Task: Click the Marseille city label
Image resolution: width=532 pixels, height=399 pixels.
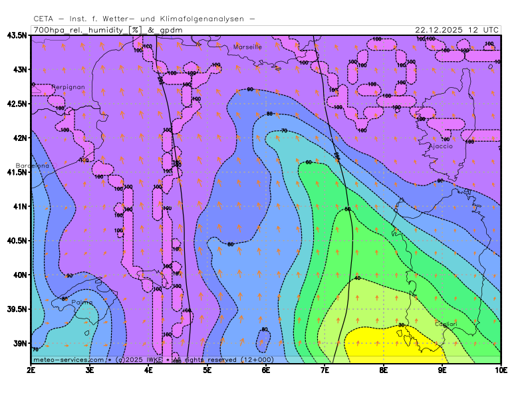Action: pos(247,47)
